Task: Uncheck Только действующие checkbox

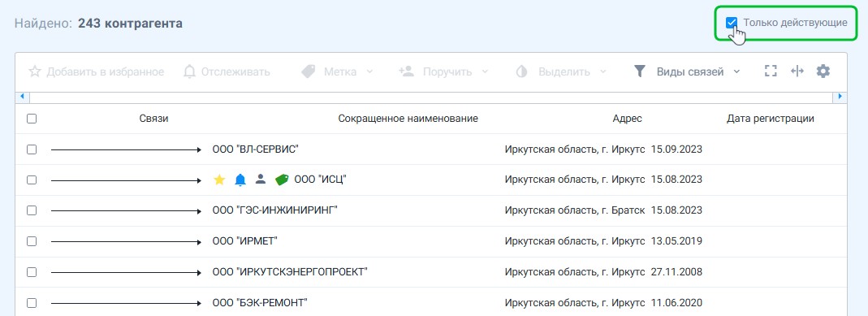Action: [732, 23]
